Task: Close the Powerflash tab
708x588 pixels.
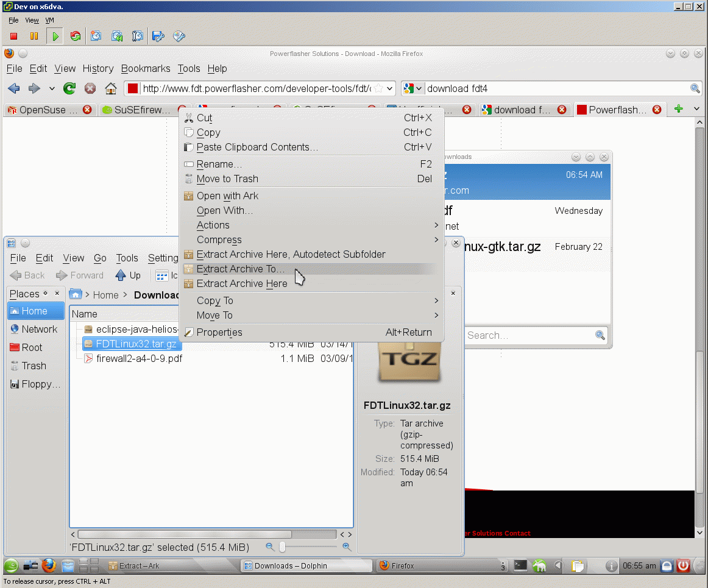Action: click(657, 110)
